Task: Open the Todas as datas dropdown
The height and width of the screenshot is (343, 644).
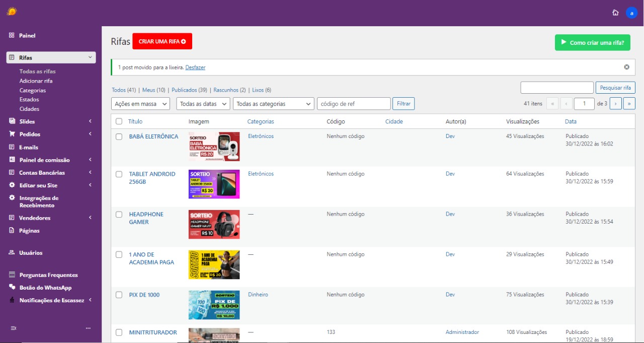Action: click(203, 104)
